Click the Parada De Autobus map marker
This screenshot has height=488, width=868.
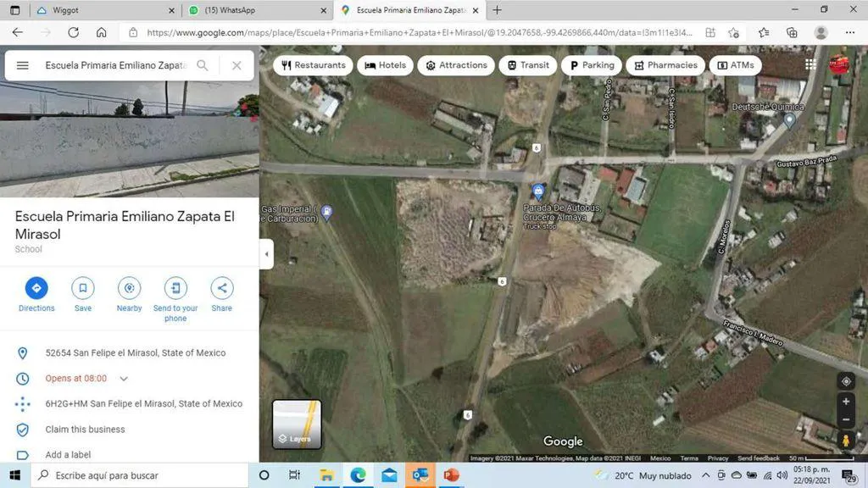click(538, 192)
